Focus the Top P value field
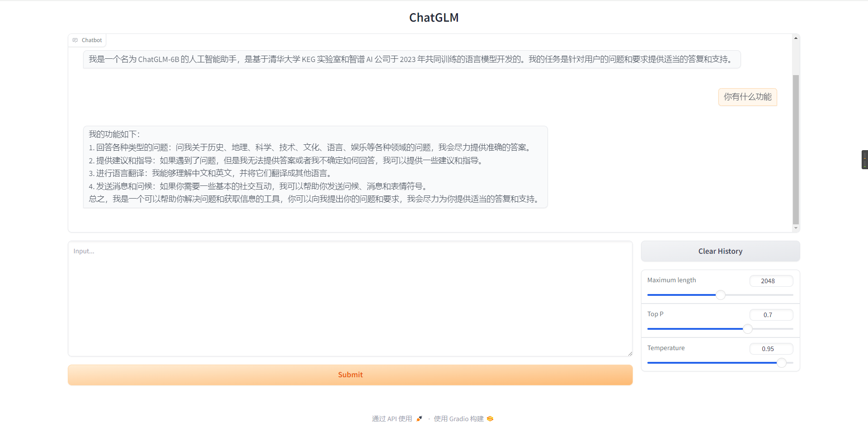The width and height of the screenshot is (868, 432). [771, 315]
